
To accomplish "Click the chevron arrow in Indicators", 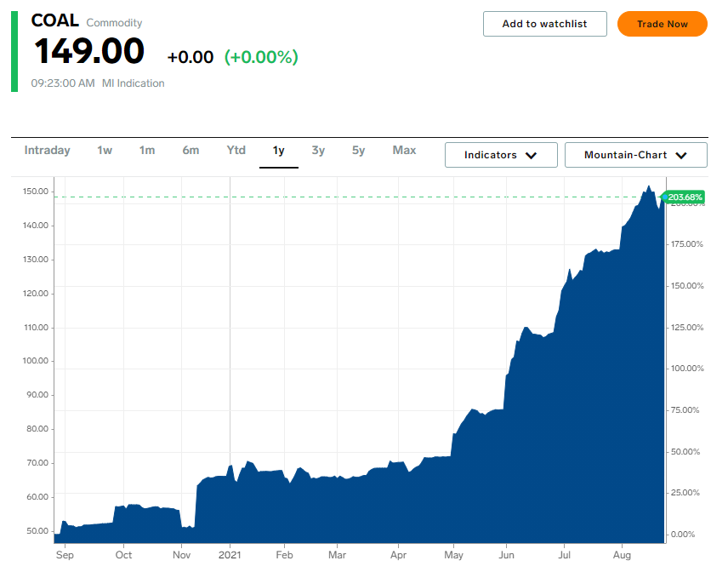I will pyautogui.click(x=532, y=156).
